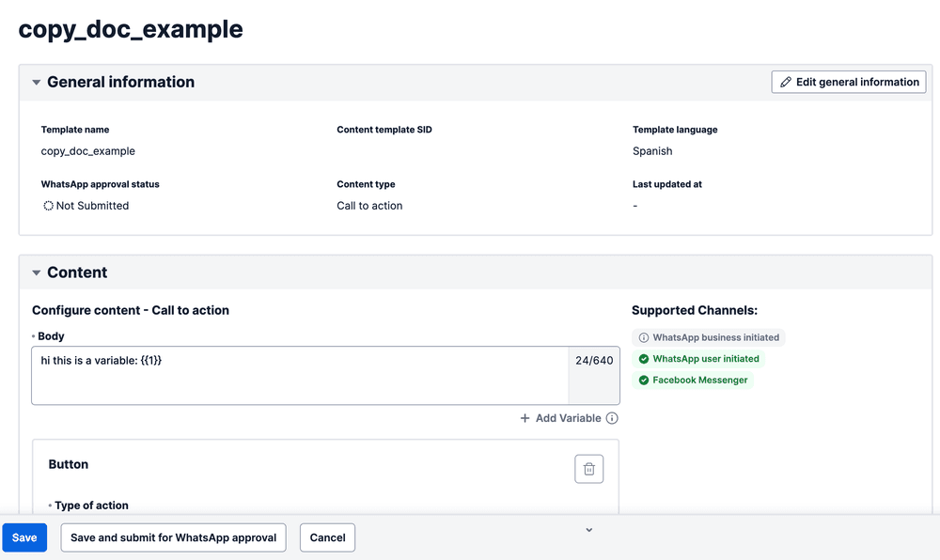Collapse the Content section
940x560 pixels.
[37, 273]
